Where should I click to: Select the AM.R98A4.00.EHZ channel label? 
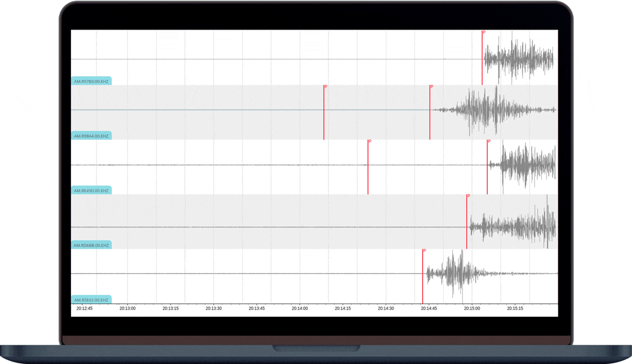(x=91, y=136)
